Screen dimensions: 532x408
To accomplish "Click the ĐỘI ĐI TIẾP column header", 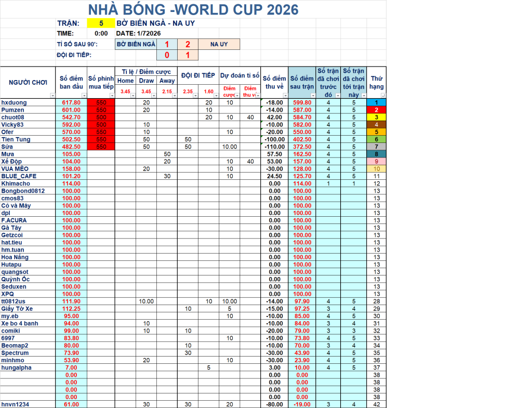I will click(x=198, y=75).
